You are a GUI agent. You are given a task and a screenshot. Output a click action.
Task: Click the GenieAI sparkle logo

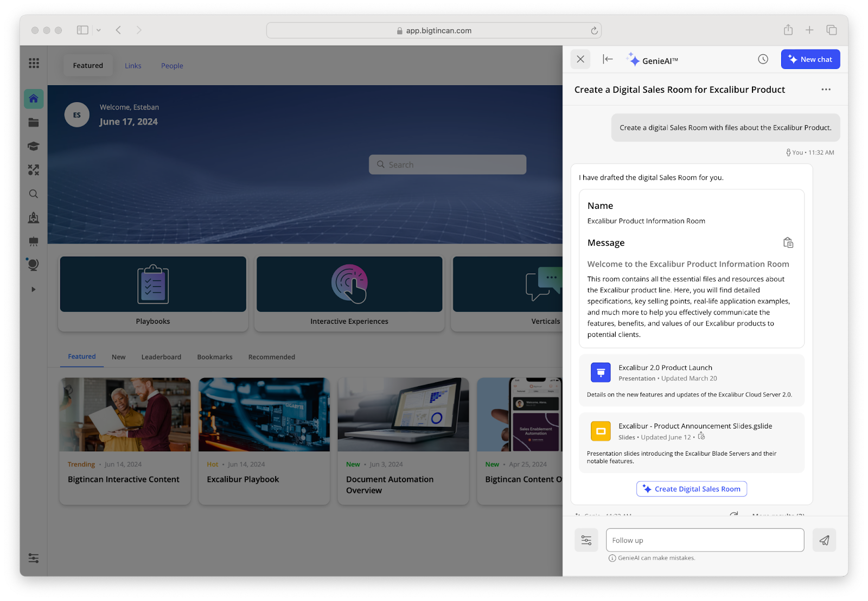tap(633, 59)
